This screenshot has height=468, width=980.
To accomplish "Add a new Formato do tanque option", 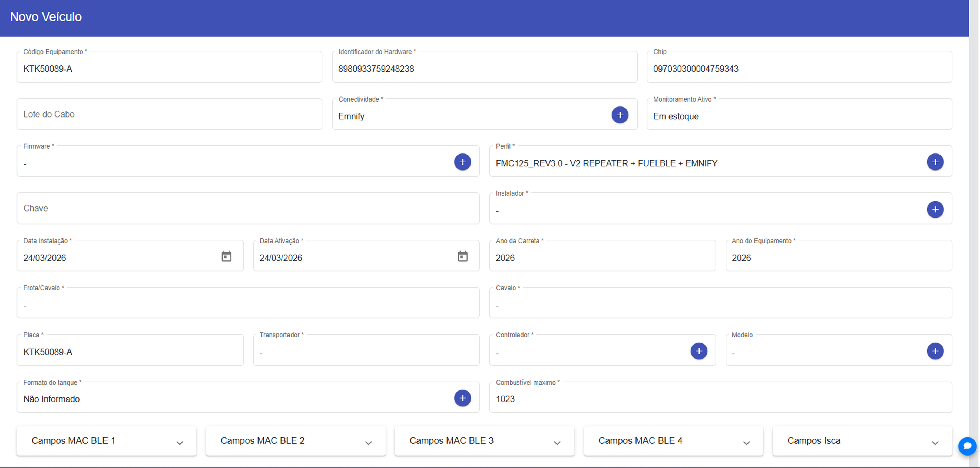I will (462, 398).
